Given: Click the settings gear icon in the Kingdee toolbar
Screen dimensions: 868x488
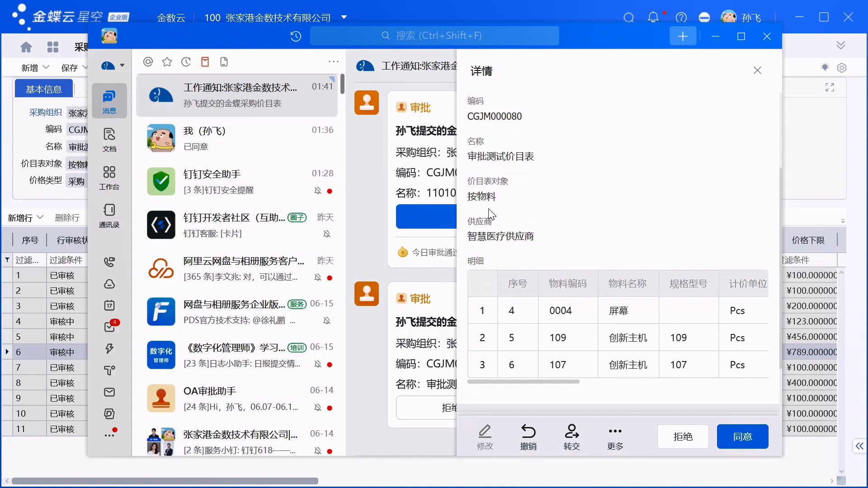Looking at the screenshot, I should click(x=841, y=67).
